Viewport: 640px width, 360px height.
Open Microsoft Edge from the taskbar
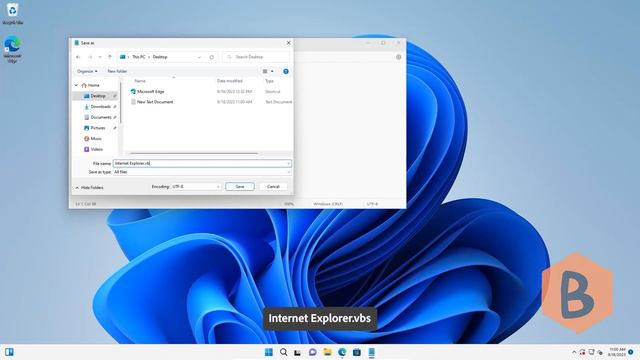click(342, 352)
